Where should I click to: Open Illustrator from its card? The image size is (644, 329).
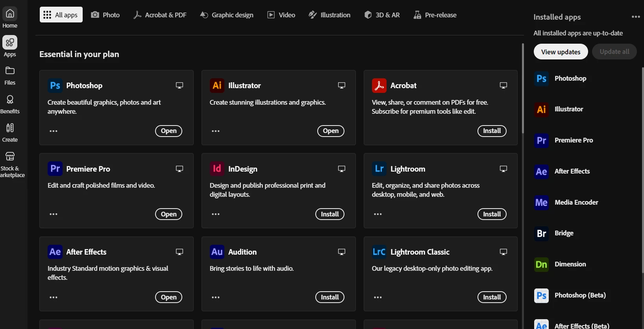coord(331,131)
